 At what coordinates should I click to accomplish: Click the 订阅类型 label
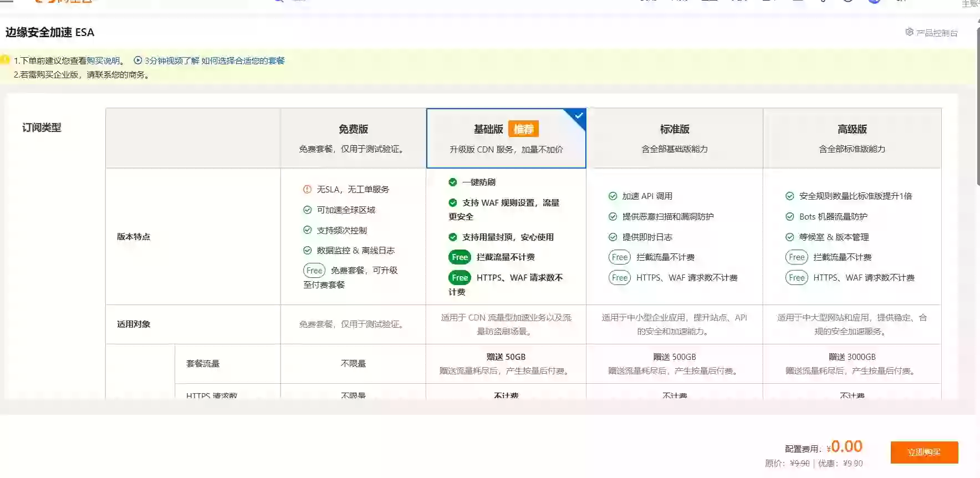(42, 128)
